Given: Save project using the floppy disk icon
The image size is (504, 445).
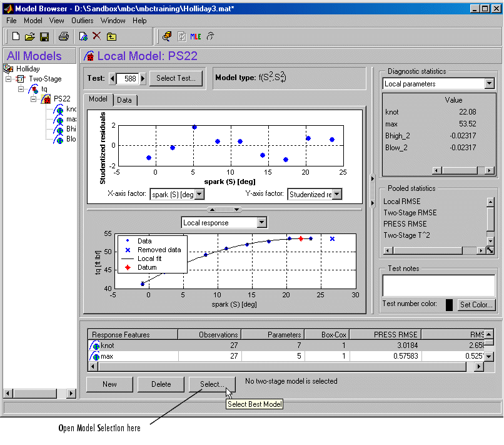Looking at the screenshot, I should coord(44,37).
